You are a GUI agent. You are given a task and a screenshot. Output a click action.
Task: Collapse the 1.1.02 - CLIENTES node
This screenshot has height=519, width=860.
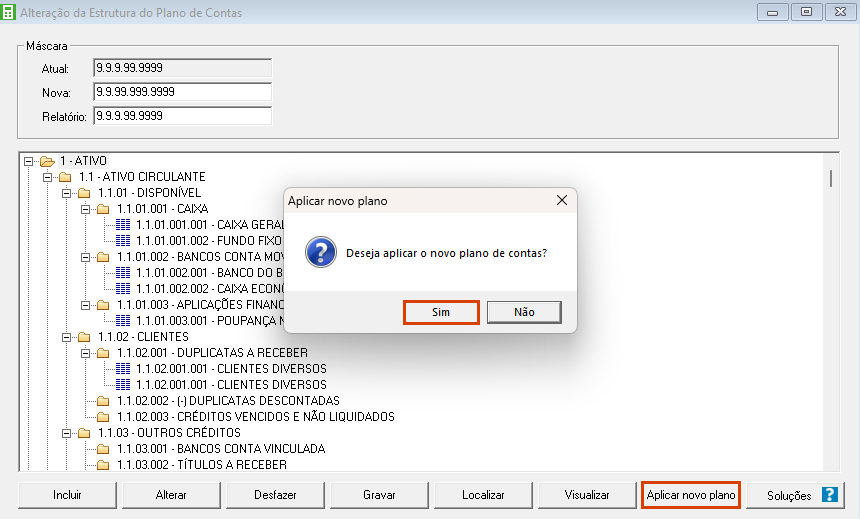(x=66, y=337)
